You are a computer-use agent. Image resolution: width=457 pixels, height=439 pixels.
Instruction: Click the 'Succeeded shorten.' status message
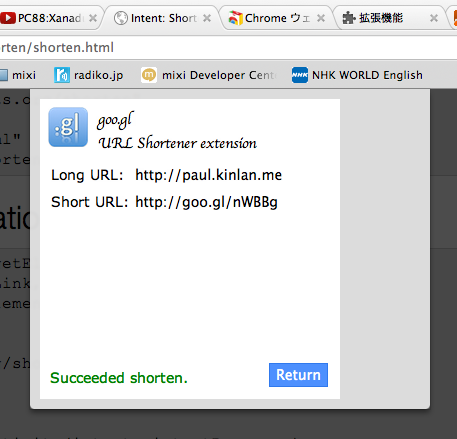[119, 378]
